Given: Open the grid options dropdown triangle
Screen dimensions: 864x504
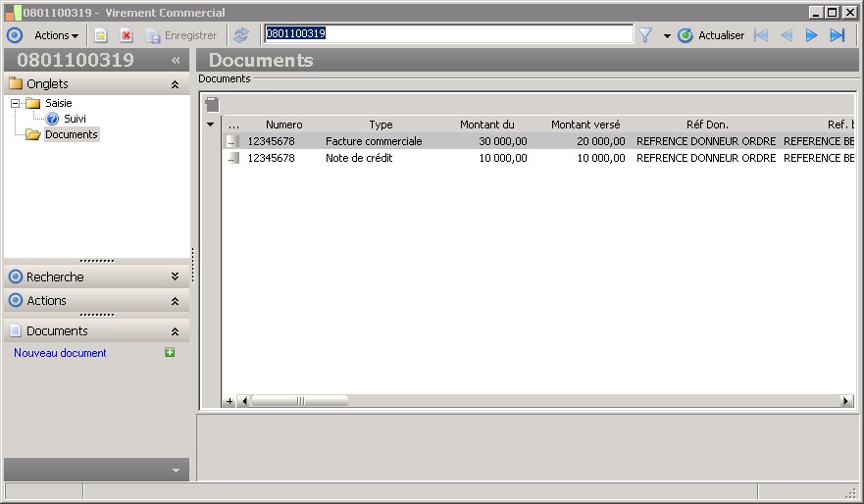Looking at the screenshot, I should coord(211,125).
